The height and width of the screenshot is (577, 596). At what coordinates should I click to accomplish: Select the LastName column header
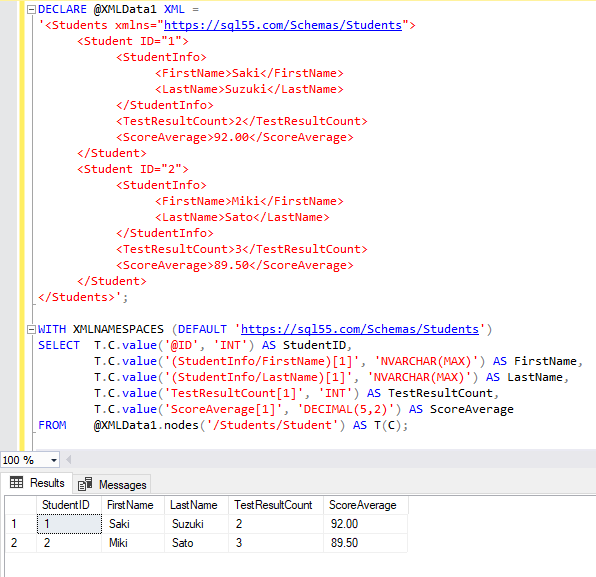pyautogui.click(x=197, y=505)
